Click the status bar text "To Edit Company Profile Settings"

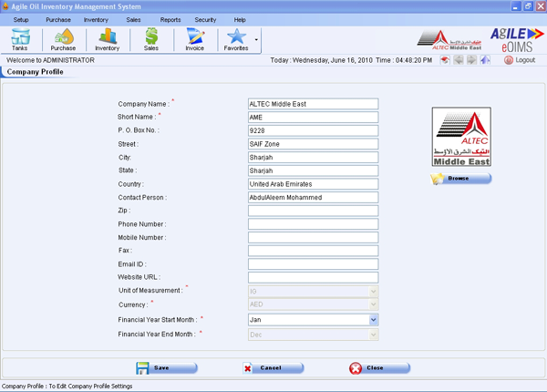click(90, 386)
